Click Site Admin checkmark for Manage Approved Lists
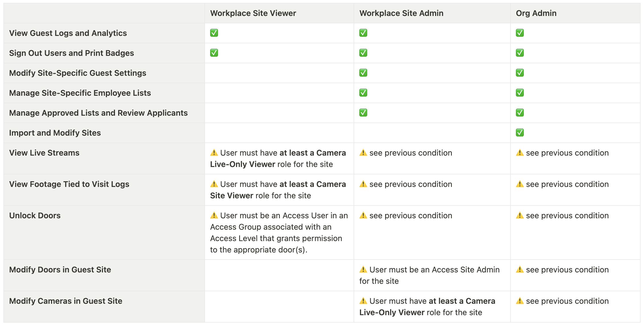 (x=363, y=113)
